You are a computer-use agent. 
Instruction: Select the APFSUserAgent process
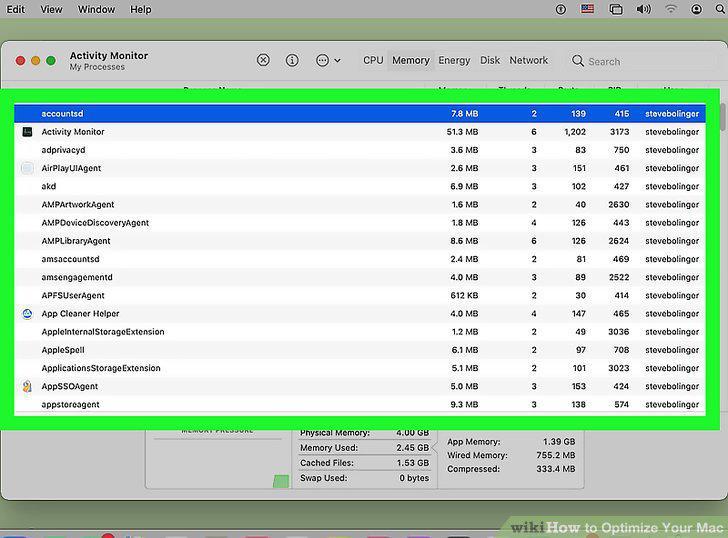pos(360,295)
